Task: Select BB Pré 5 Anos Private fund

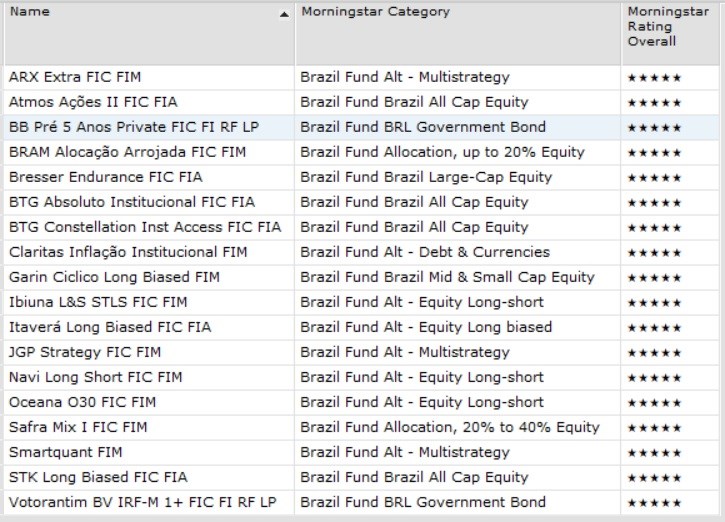Action: coord(115,127)
